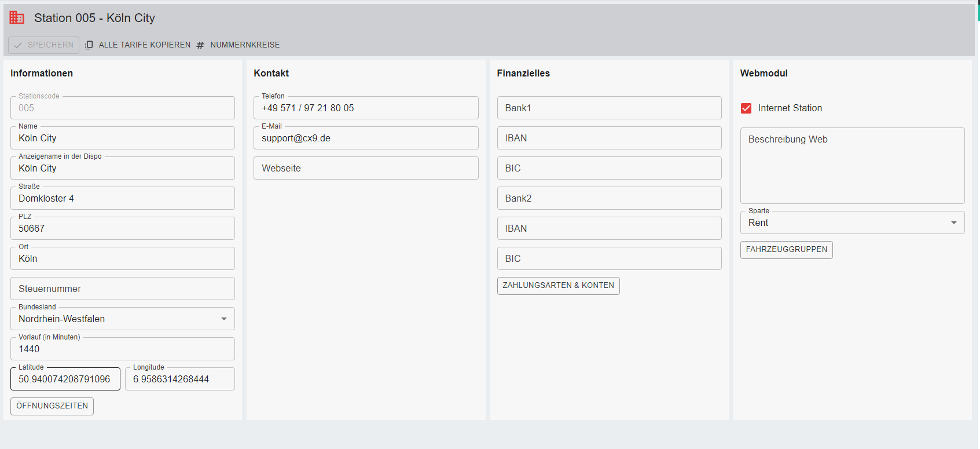Focus the Steuernummer field
This screenshot has height=449, width=980.
(x=123, y=289)
